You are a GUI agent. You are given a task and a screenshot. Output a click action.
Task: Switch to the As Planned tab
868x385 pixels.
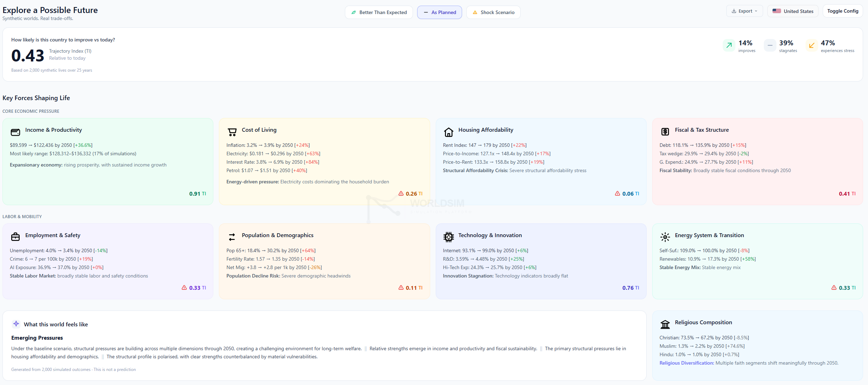coord(439,12)
